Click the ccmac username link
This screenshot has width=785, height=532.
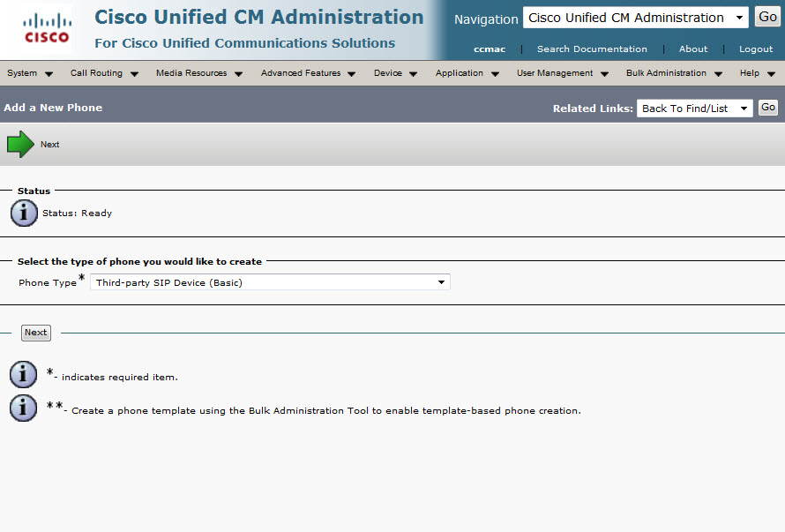(490, 49)
